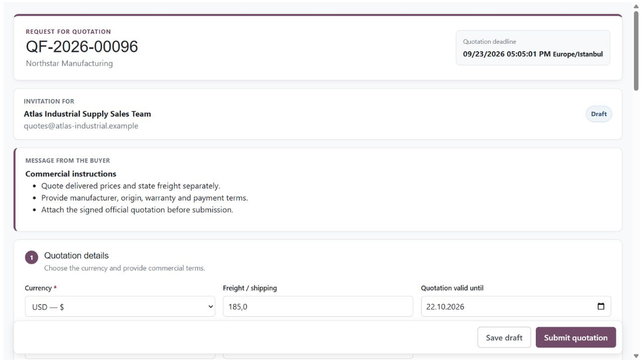Click the scrollbar down arrow
This screenshot has width=644, height=362.
coord(636,356)
